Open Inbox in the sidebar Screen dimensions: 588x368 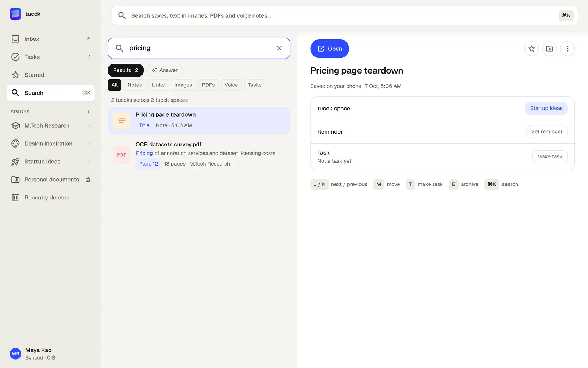pyautogui.click(x=51, y=39)
